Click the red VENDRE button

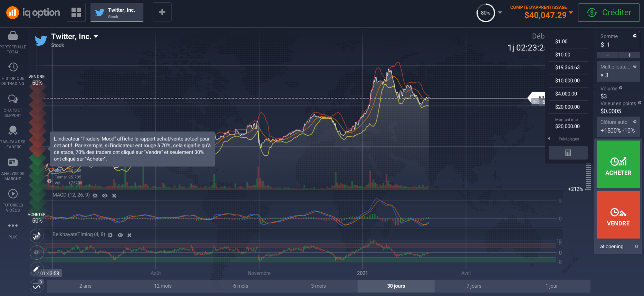[x=618, y=215]
